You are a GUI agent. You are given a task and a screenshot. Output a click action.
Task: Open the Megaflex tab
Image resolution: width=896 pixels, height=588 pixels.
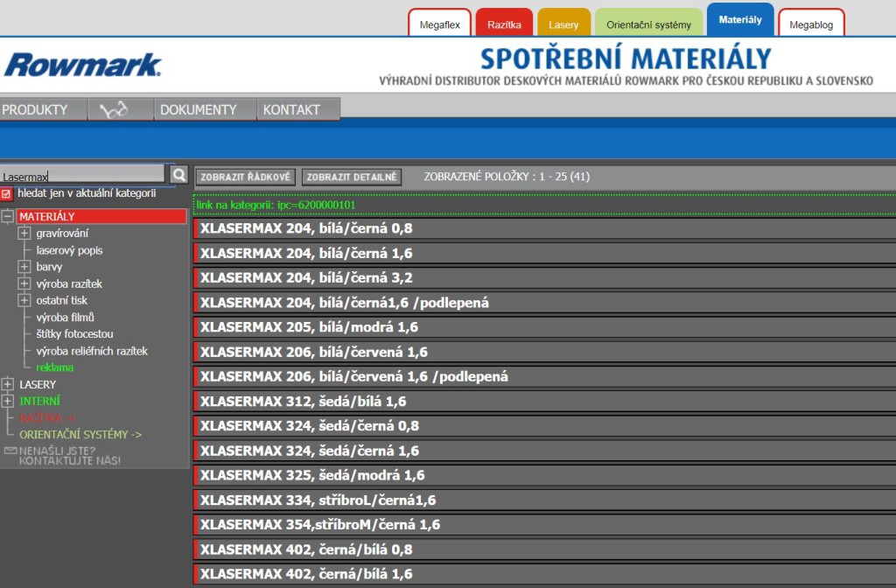pos(439,24)
